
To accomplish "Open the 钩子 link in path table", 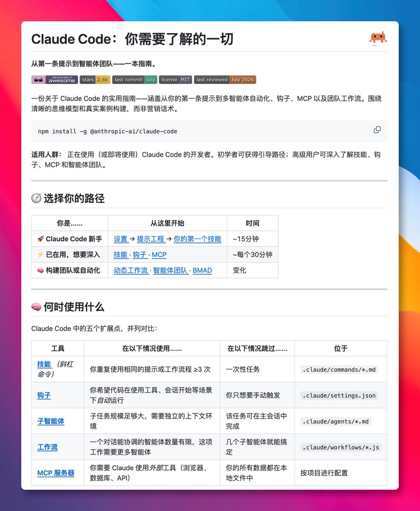I will tap(140, 255).
